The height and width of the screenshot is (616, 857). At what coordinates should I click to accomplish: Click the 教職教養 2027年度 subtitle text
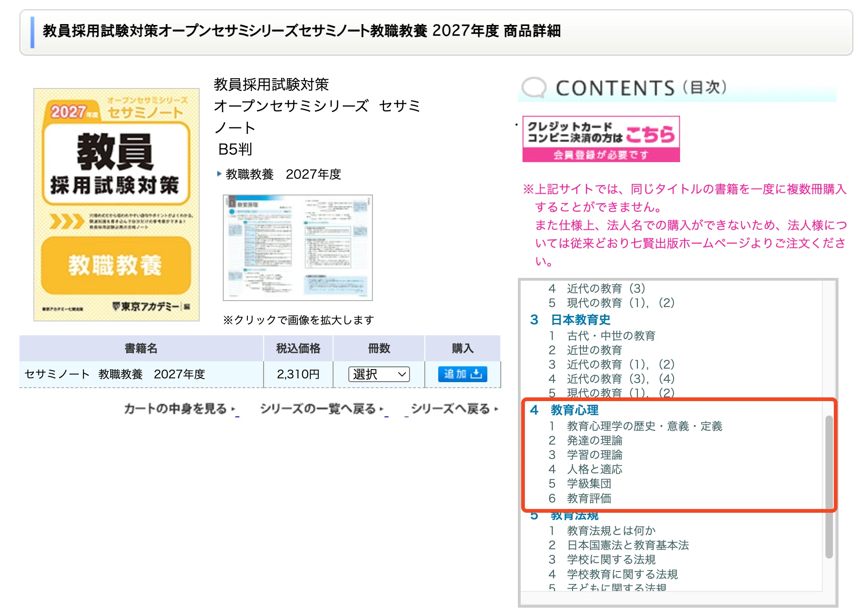[x=283, y=174]
